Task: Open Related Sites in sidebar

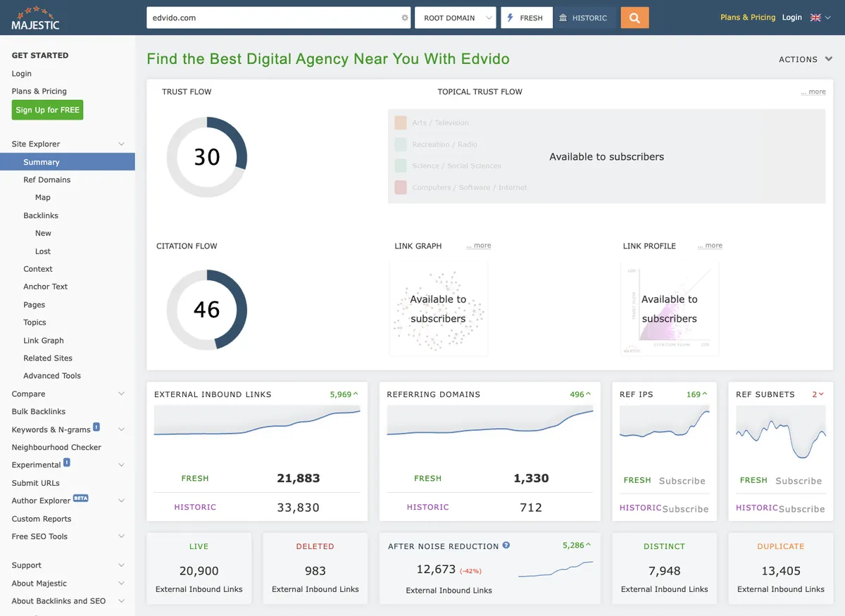Action: pos(48,358)
